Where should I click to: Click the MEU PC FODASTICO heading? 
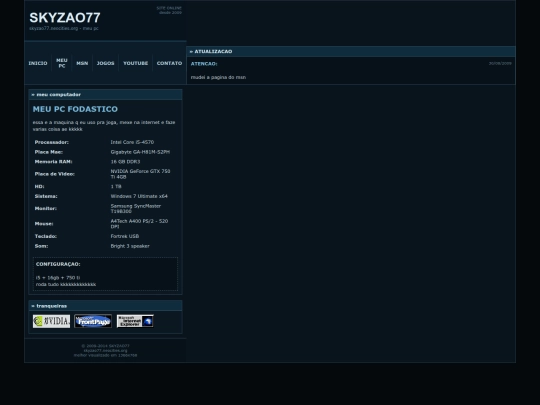75,109
